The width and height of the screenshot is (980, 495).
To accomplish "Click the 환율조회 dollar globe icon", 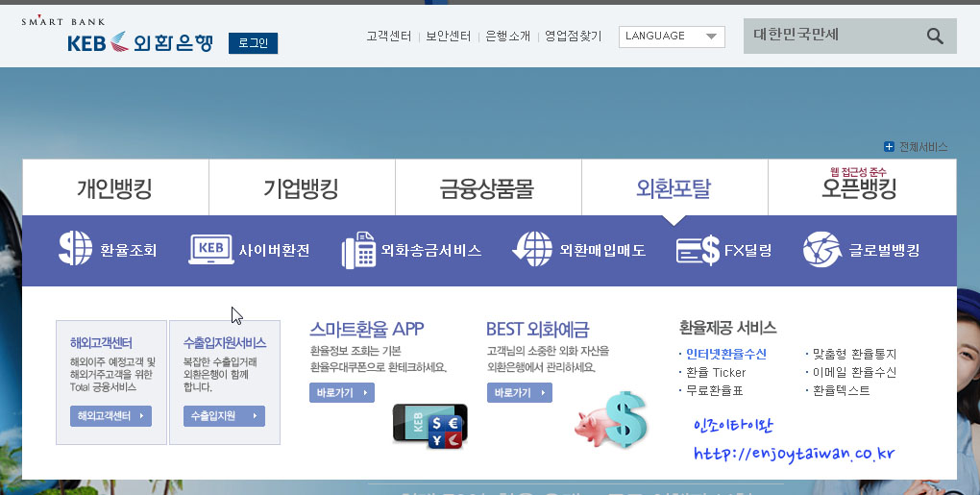I will (x=75, y=248).
